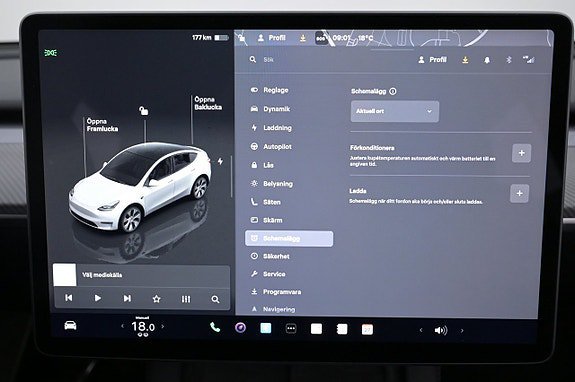Open the Belysning settings menu
The image size is (575, 382).
272,184
